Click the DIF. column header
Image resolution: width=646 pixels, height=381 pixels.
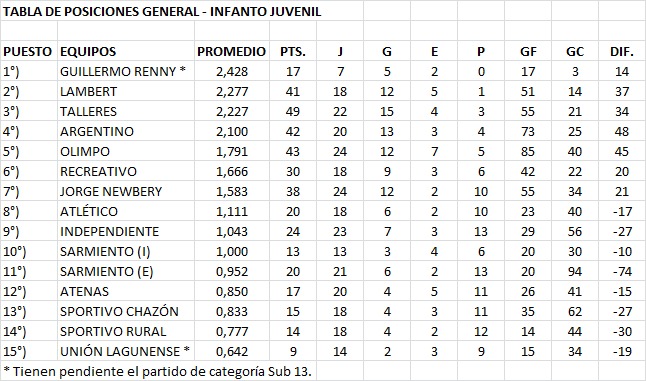622,51
